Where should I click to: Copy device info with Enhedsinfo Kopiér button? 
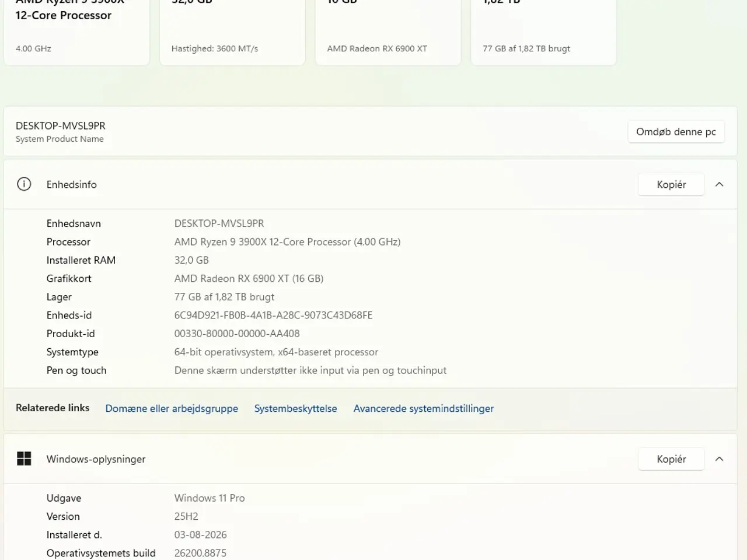(x=671, y=184)
